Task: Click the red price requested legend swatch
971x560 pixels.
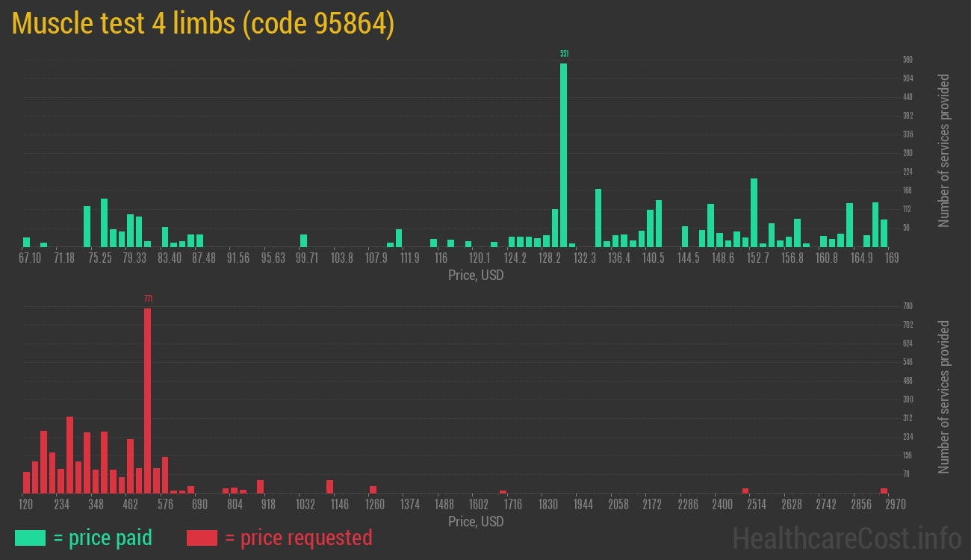Action: (x=202, y=538)
